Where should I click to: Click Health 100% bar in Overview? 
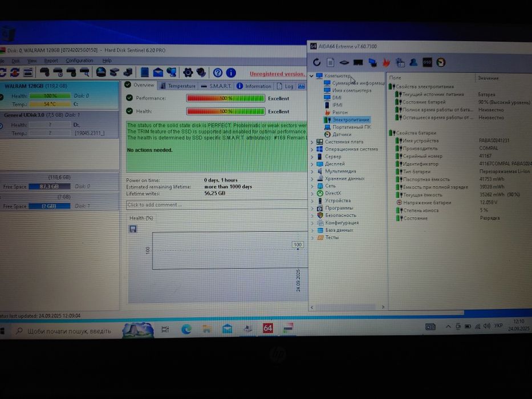pyautogui.click(x=226, y=111)
